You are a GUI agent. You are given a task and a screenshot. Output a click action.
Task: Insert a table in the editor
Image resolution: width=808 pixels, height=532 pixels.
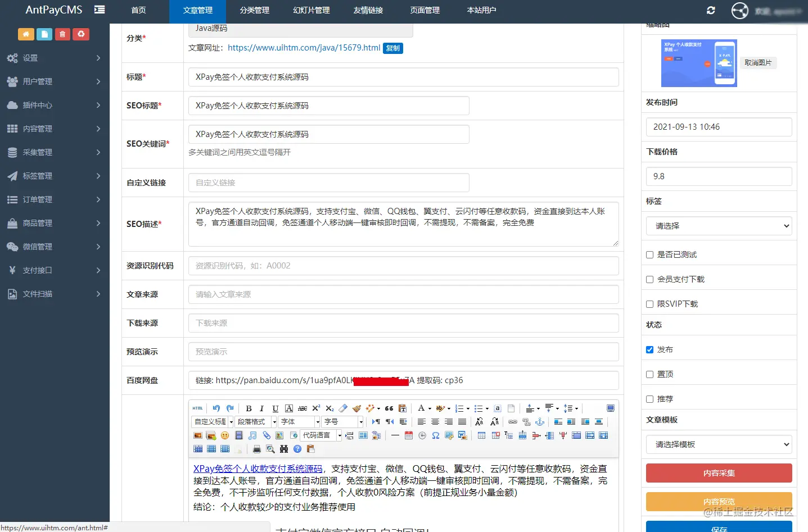pos(482,435)
